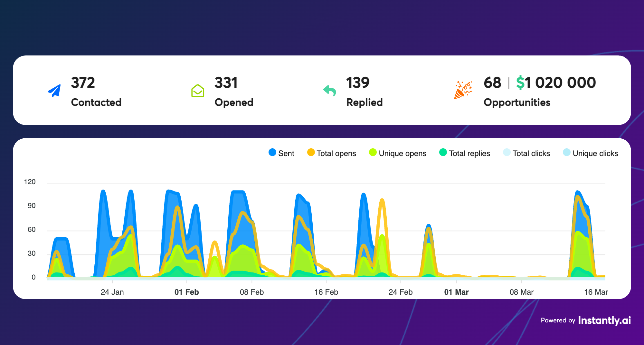Select the 139 Replied count

358,83
